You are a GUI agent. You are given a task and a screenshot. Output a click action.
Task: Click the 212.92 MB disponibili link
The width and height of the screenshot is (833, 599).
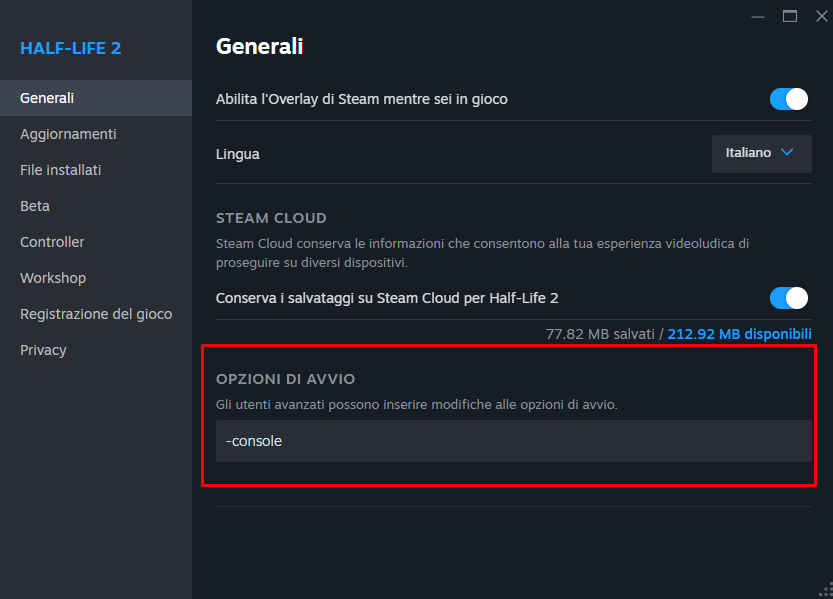(739, 334)
